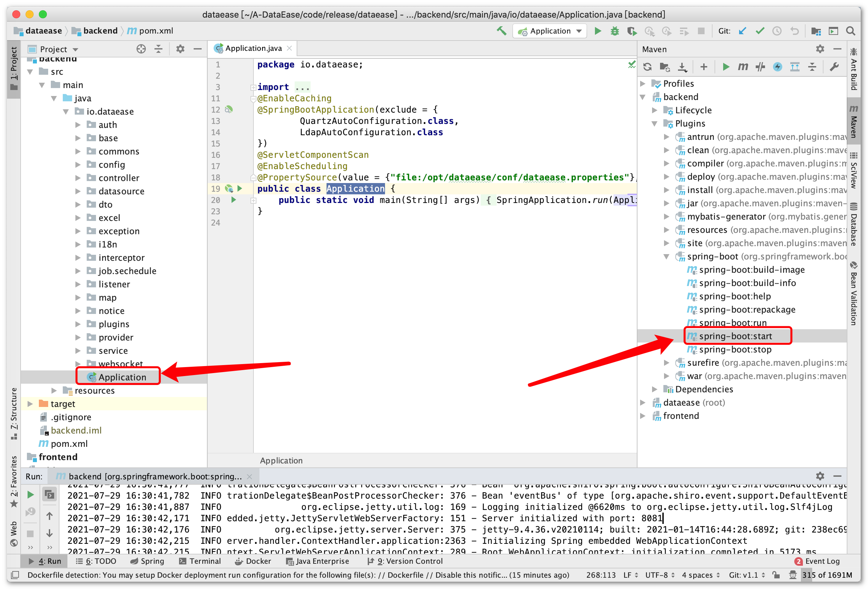Select spring-boot:run goal in Maven tree
This screenshot has width=868, height=589.
click(x=732, y=323)
